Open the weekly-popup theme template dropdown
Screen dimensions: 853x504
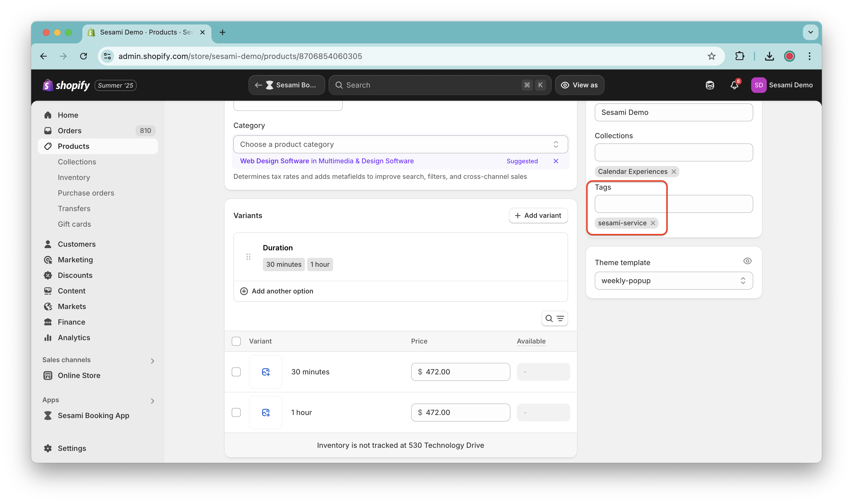click(673, 281)
